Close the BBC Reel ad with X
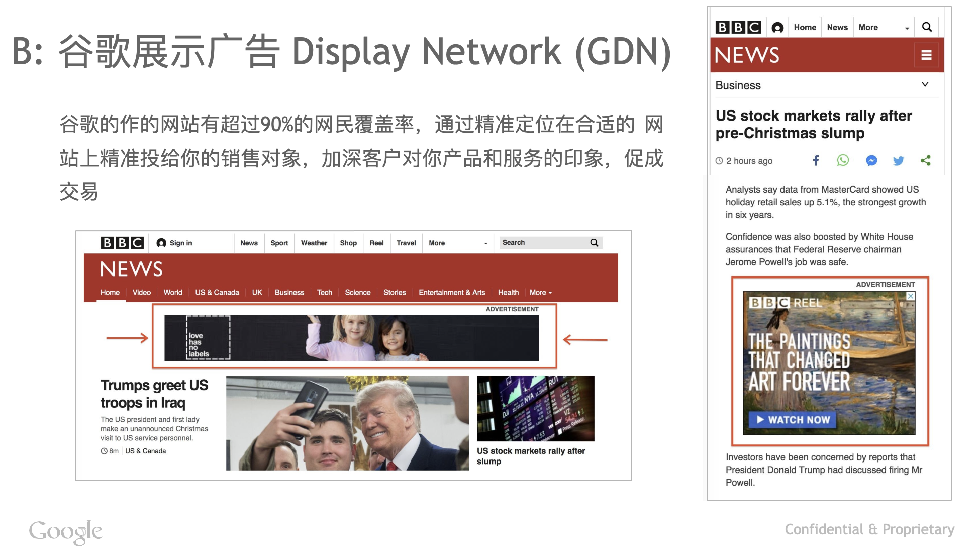This screenshot has width=980, height=553. point(911,296)
